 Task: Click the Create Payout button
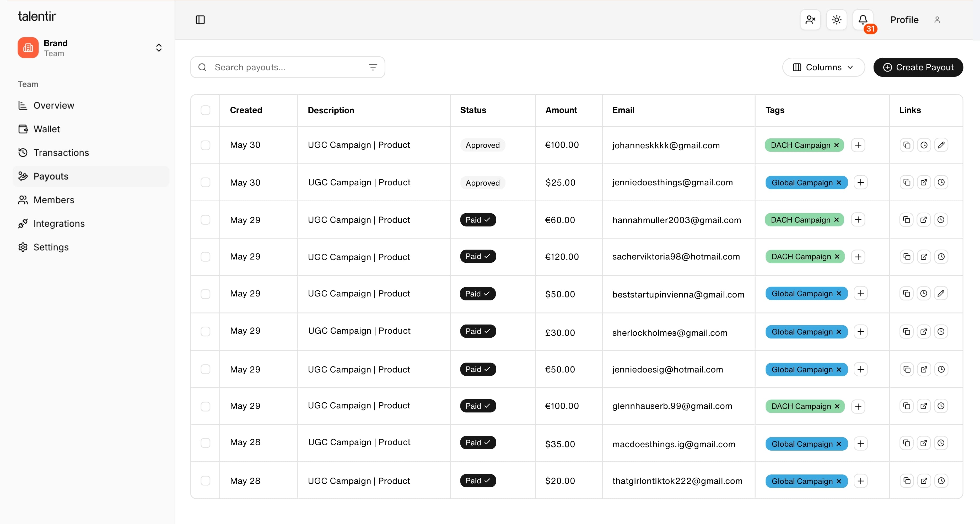[918, 67]
